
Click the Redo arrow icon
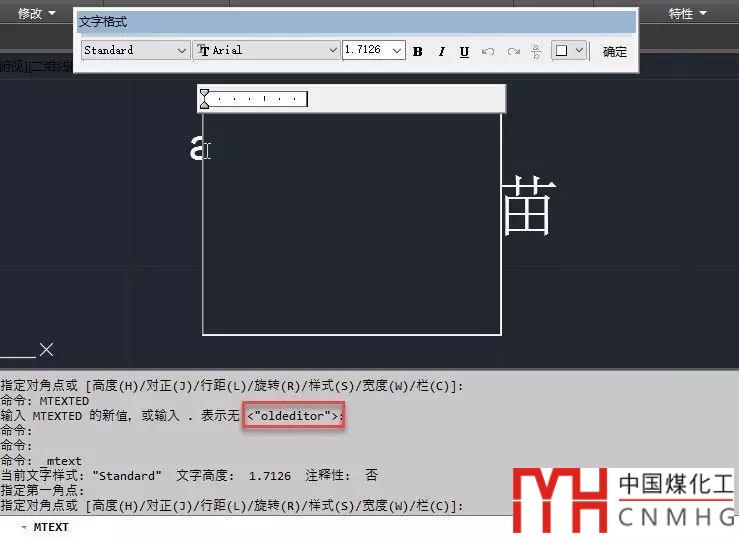(x=513, y=51)
